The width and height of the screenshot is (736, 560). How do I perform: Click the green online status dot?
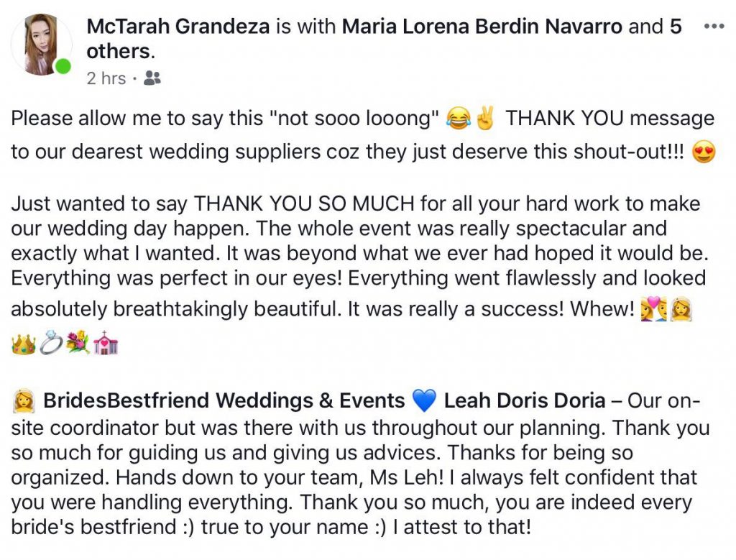63,68
